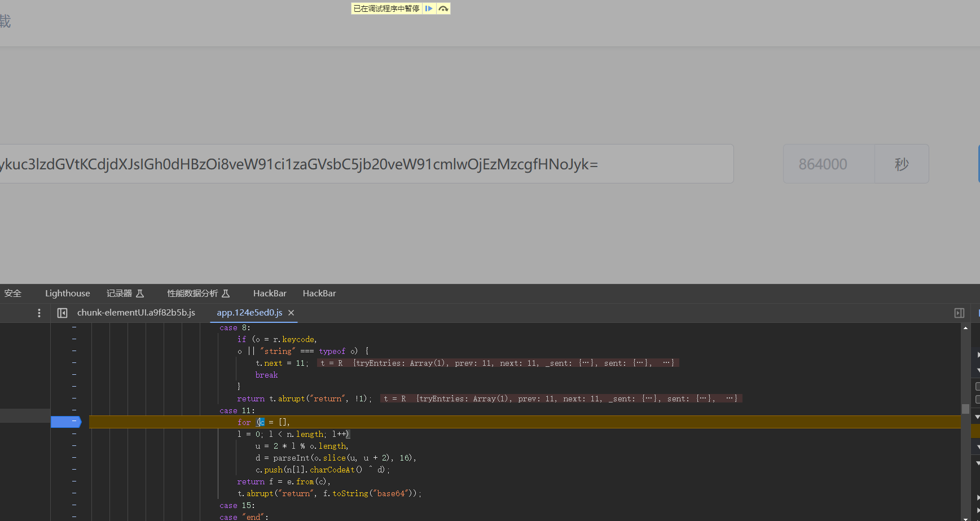Click the 'c.push(n[l].charCodeAt() ^ d);' line
The image size is (980, 521).
coord(323,470)
